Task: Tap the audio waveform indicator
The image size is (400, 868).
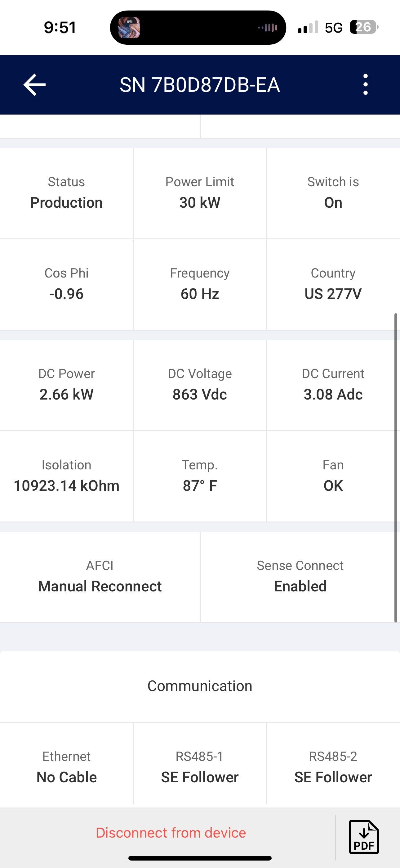Action: (x=268, y=28)
